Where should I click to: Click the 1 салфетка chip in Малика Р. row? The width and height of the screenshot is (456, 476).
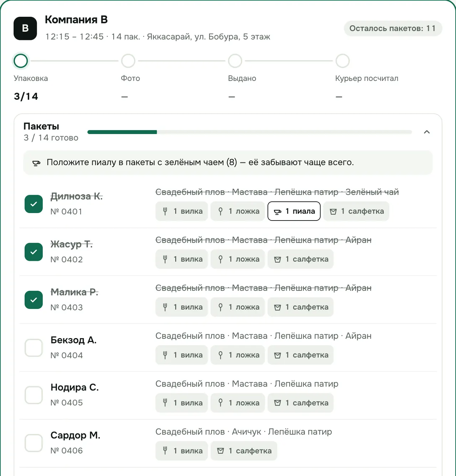(301, 307)
